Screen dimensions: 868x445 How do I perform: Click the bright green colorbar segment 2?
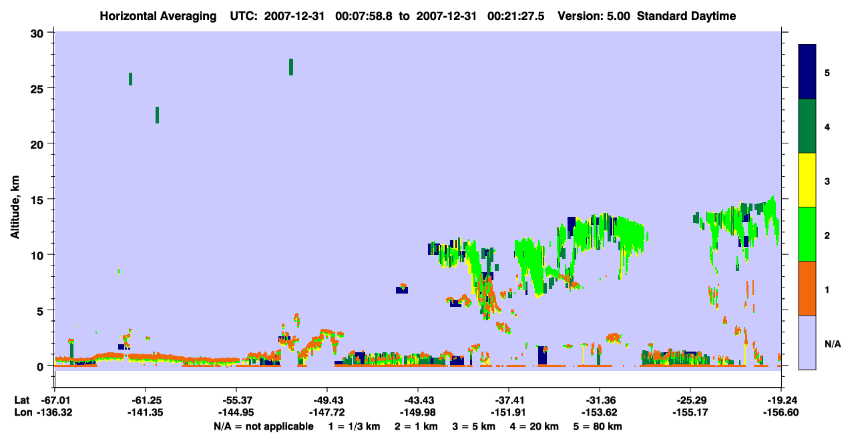pos(807,234)
